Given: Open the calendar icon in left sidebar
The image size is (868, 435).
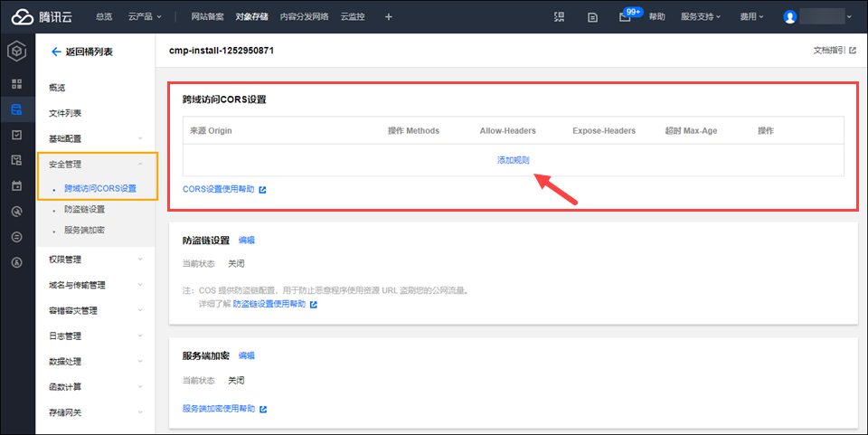Looking at the screenshot, I should [17, 185].
